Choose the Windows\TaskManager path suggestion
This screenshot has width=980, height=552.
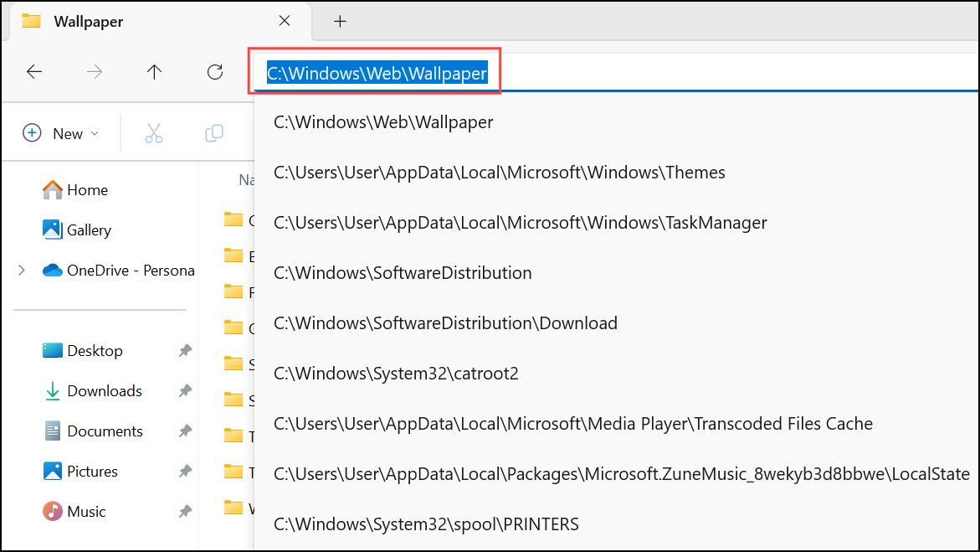click(x=520, y=223)
